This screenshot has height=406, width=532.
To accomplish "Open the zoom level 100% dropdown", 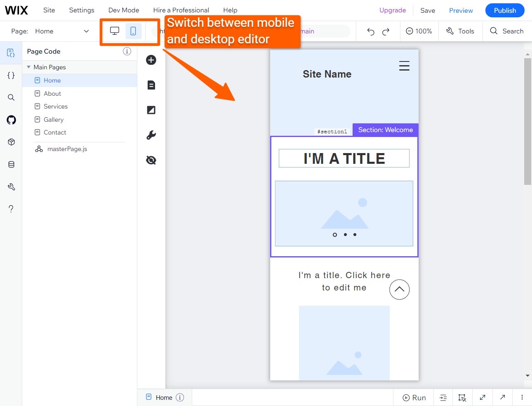I will [x=419, y=31].
